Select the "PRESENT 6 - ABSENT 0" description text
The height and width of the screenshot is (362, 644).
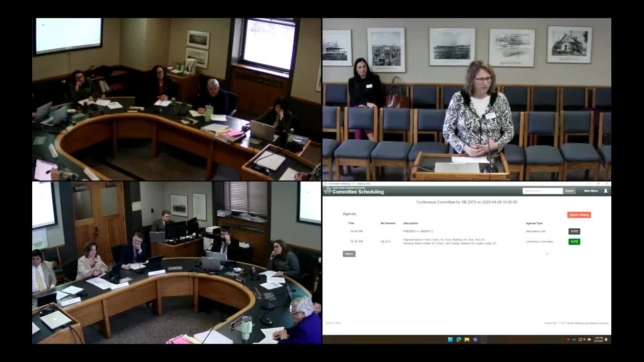[x=418, y=231]
